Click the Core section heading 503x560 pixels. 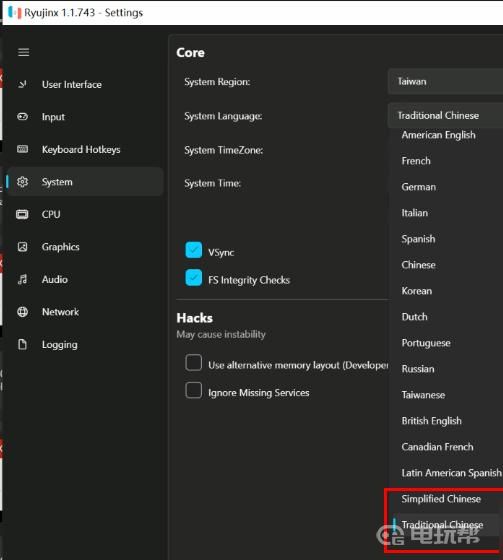(x=190, y=53)
